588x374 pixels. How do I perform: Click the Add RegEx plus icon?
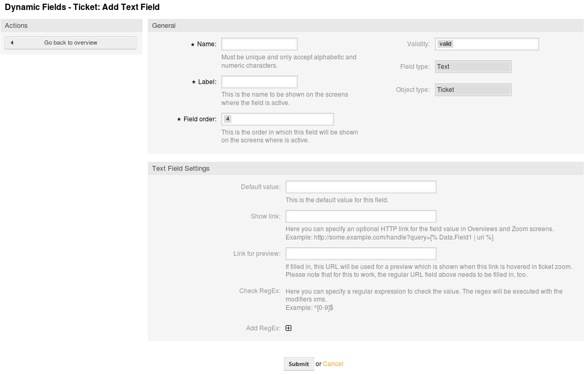pyautogui.click(x=288, y=328)
